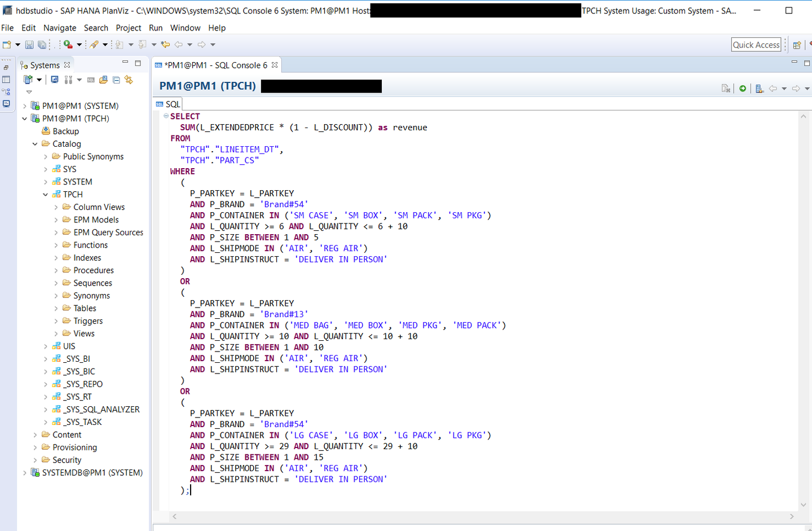Viewport: 812px width, 531px height.
Task: Click the Save All icon in the toolbar
Action: (42, 45)
